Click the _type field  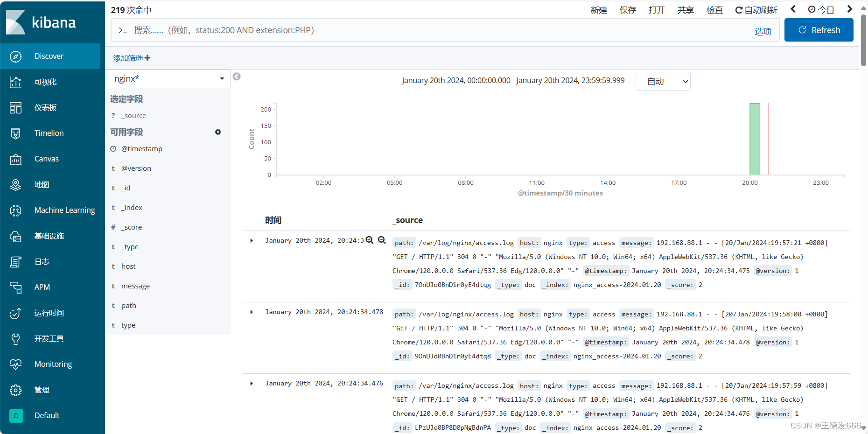(x=130, y=247)
